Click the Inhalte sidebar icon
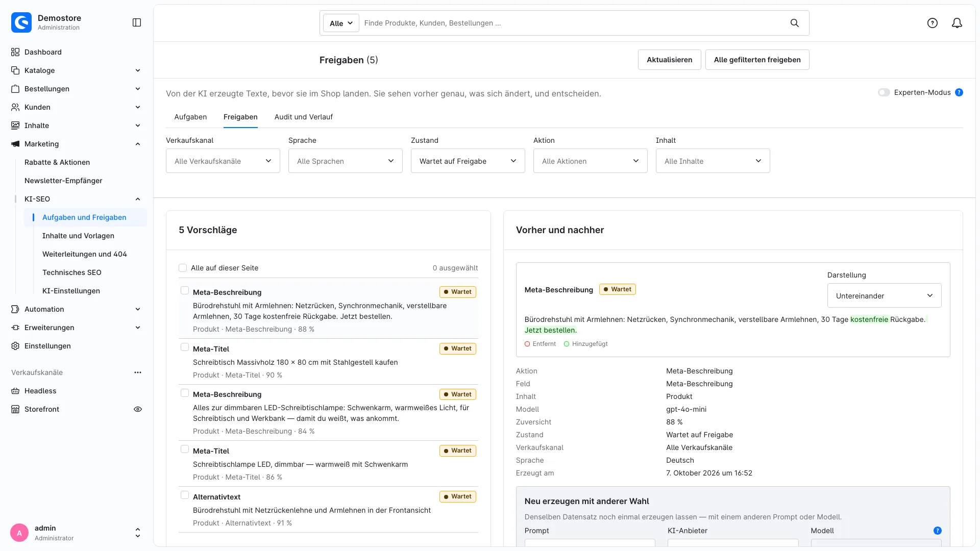980x551 pixels. [15, 126]
